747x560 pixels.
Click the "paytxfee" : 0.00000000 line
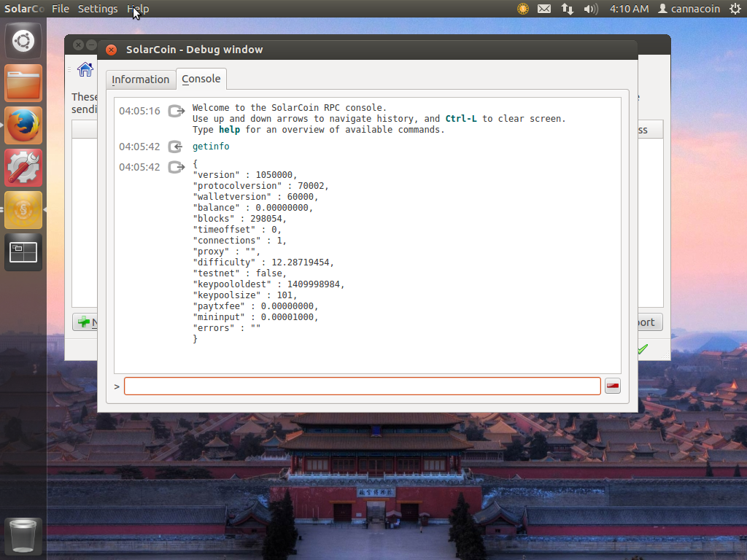pyautogui.click(x=255, y=307)
